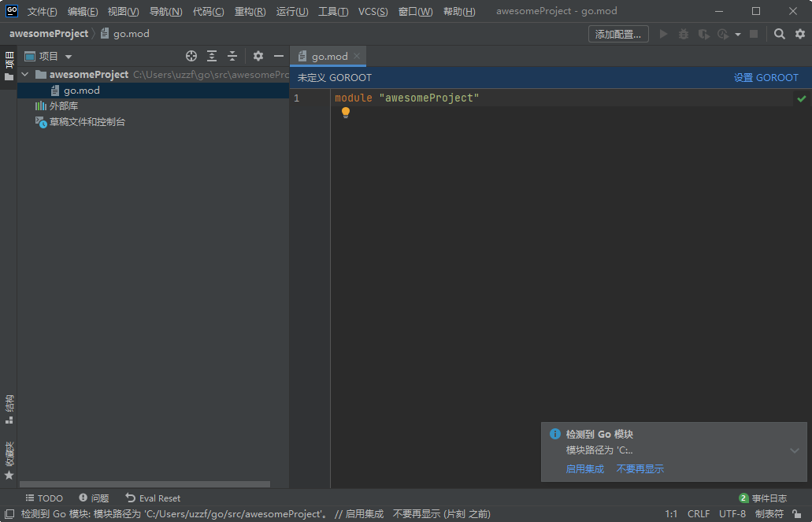Click the 添加配置... button
This screenshot has height=522, width=812.
tap(618, 34)
